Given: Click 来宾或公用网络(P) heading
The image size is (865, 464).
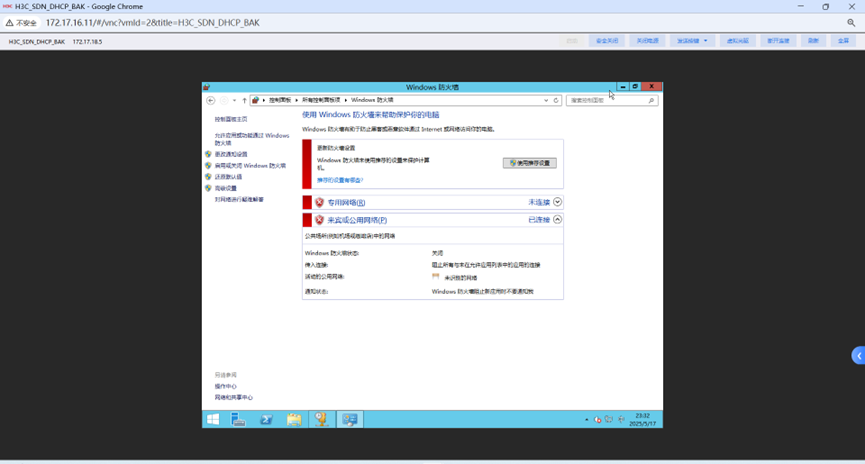Looking at the screenshot, I should coord(357,220).
